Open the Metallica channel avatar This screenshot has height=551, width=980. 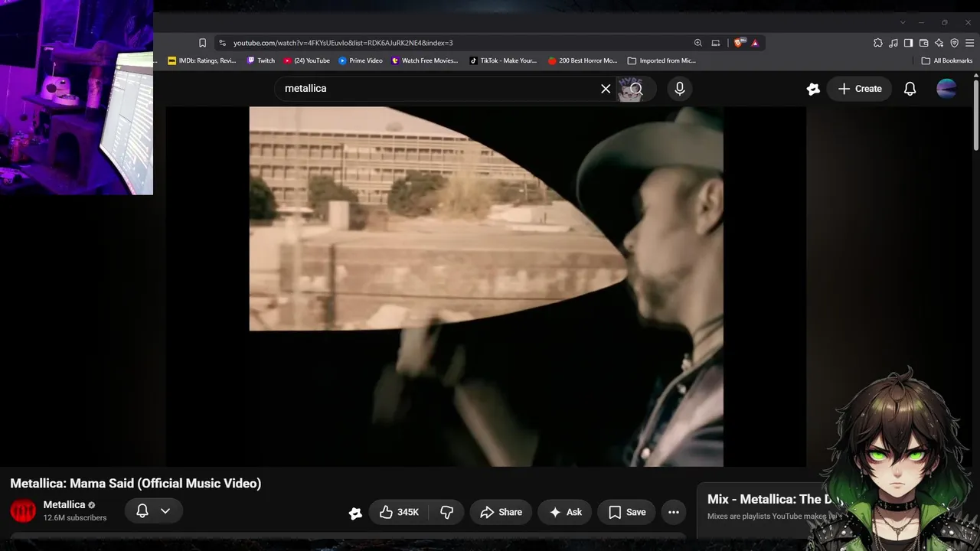pyautogui.click(x=23, y=511)
